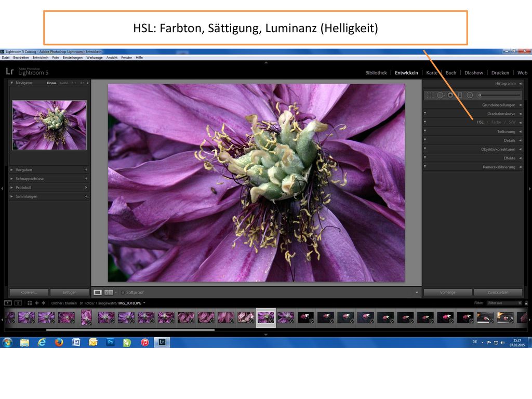Expand the Protokoll panel triangle

click(12, 187)
